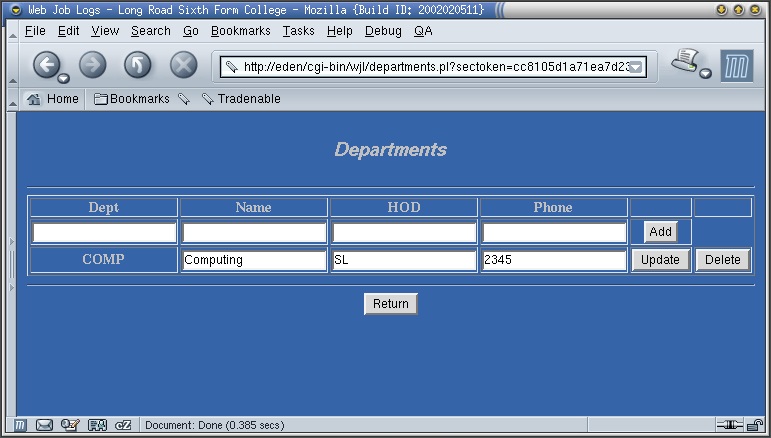Viewport: 771px width, 438px height.
Task: Click the Mozilla throbber logo
Action: [737, 66]
